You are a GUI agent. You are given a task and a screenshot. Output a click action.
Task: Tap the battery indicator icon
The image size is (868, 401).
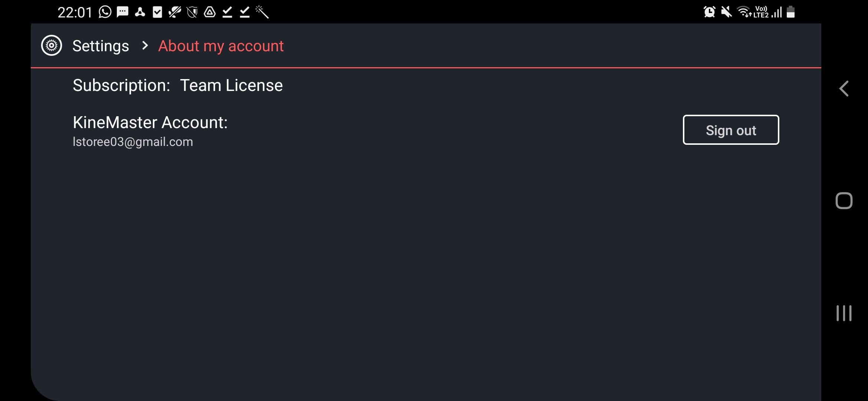tap(790, 12)
